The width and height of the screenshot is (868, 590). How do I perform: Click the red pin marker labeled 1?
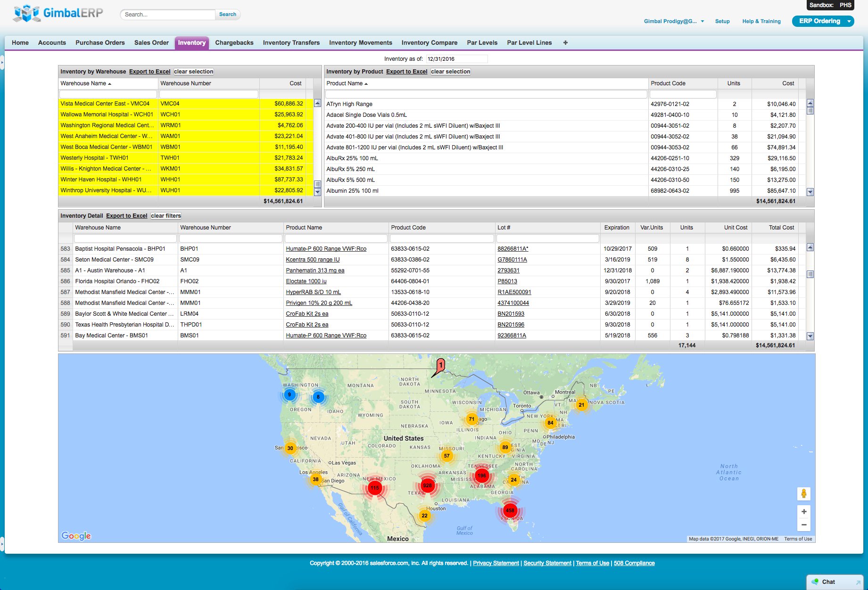(440, 365)
